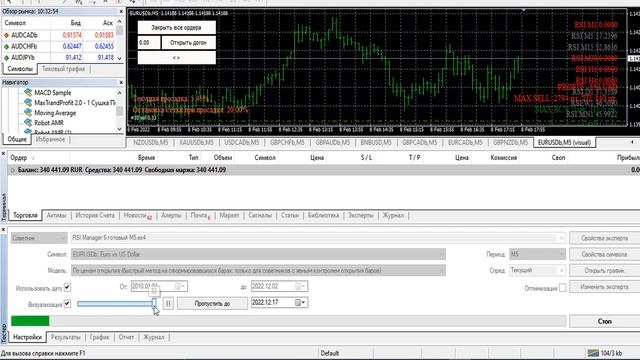Open the GBPCHFb,M5 chart tab
Viewport: 640px width, 360px height.
(287, 142)
